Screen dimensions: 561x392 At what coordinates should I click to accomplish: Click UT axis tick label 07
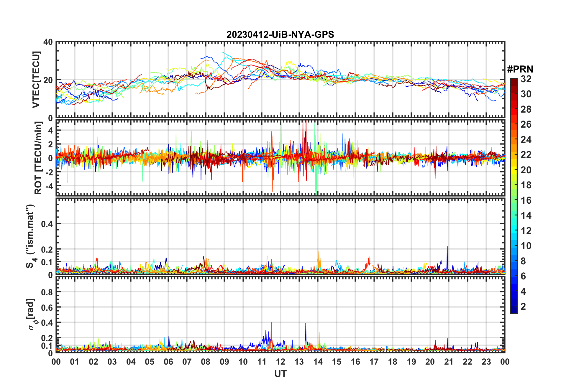click(187, 362)
